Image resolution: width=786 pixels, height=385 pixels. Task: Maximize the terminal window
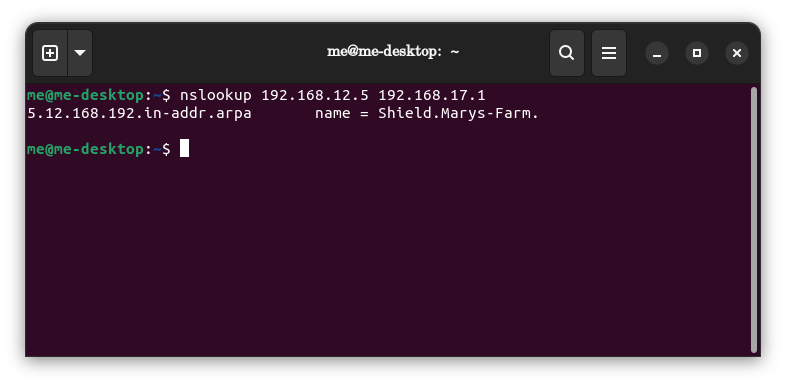click(x=697, y=53)
